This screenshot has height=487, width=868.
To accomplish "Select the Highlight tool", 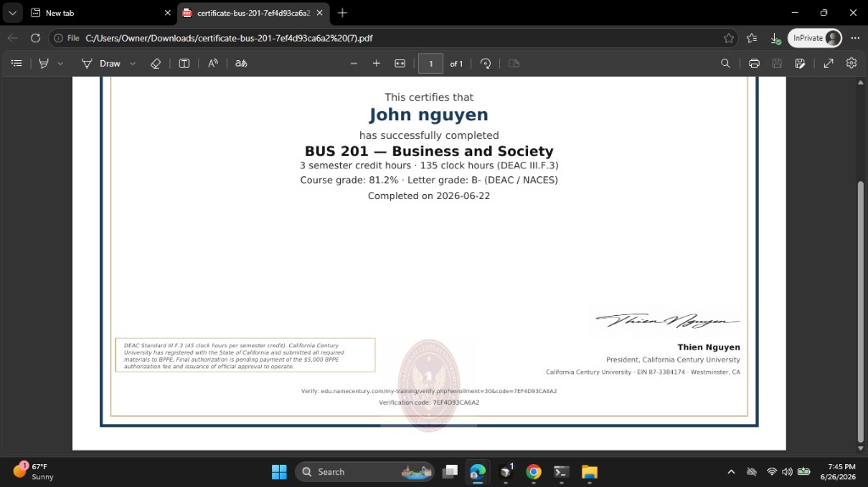I will point(43,64).
